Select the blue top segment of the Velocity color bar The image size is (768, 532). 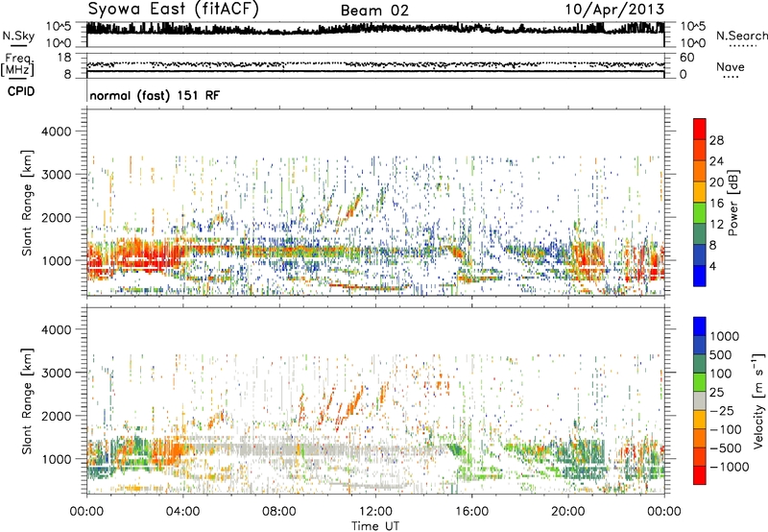click(x=700, y=326)
